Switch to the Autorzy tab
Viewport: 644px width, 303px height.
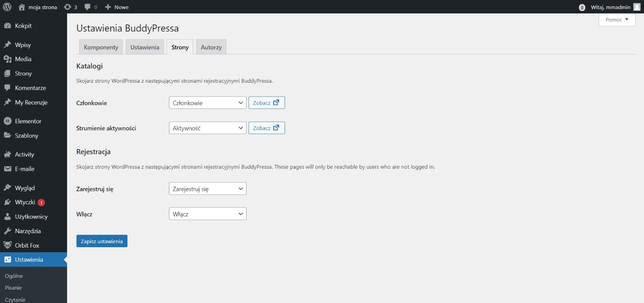211,47
